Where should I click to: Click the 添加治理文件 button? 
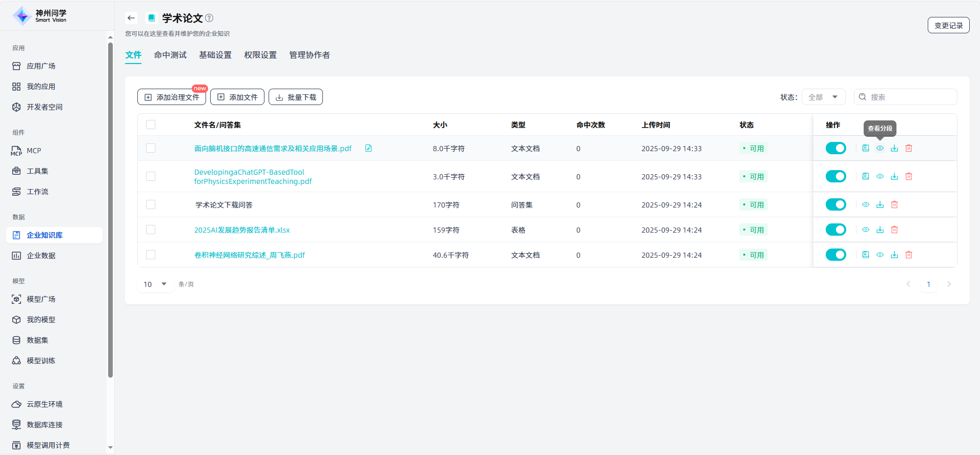coord(172,97)
